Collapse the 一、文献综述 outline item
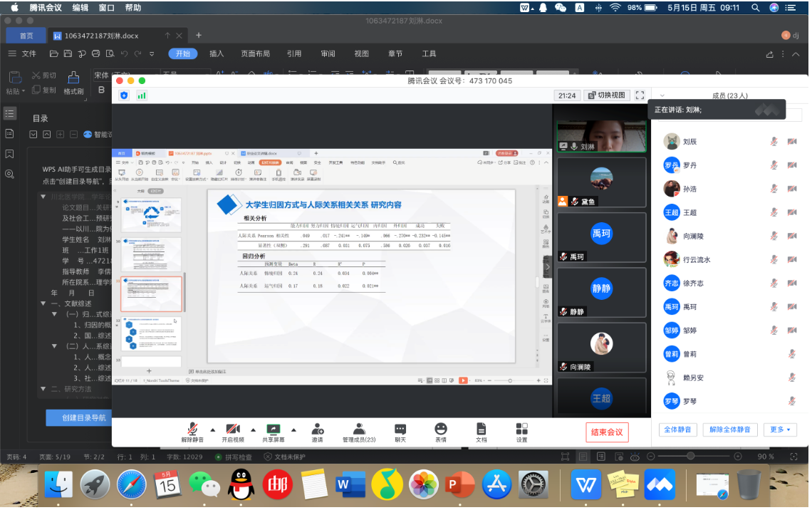Image resolution: width=812 pixels, height=510 pixels. tap(44, 304)
